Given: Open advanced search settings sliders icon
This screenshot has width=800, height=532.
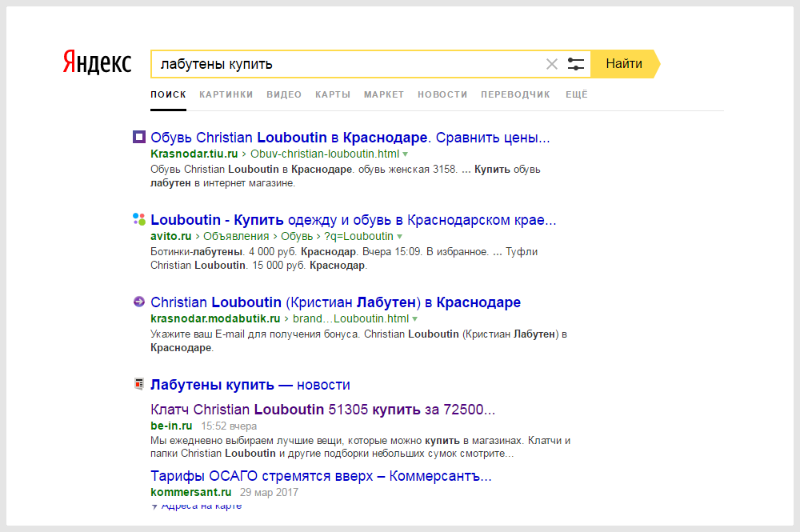Looking at the screenshot, I should 575,64.
